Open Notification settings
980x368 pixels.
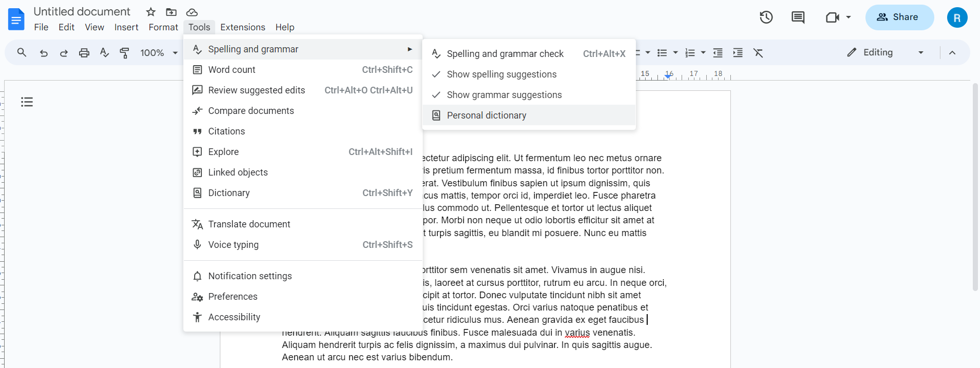coord(303,276)
